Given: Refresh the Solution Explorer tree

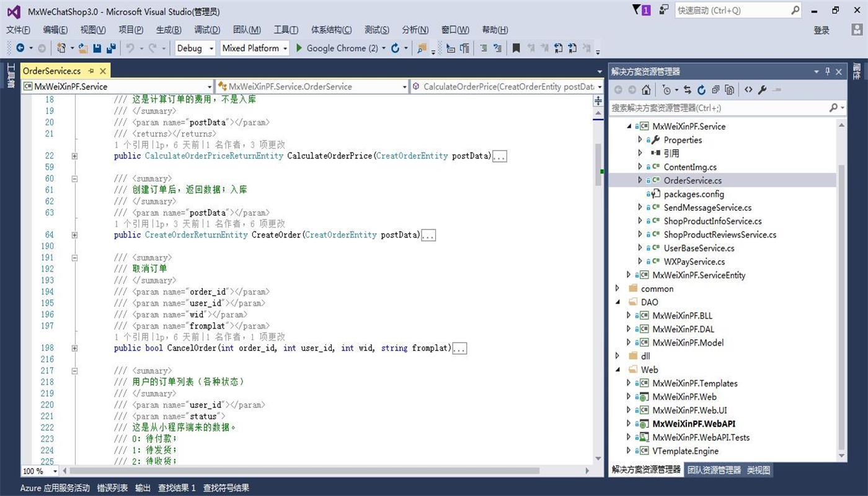Looking at the screenshot, I should click(701, 90).
